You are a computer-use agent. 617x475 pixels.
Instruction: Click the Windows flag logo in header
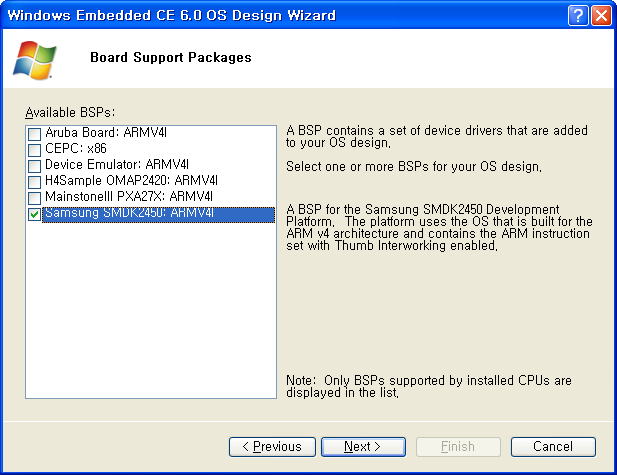coord(35,60)
